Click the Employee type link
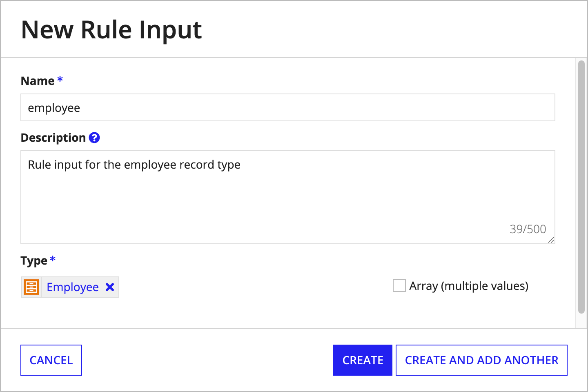The height and width of the screenshot is (392, 588). coord(73,287)
